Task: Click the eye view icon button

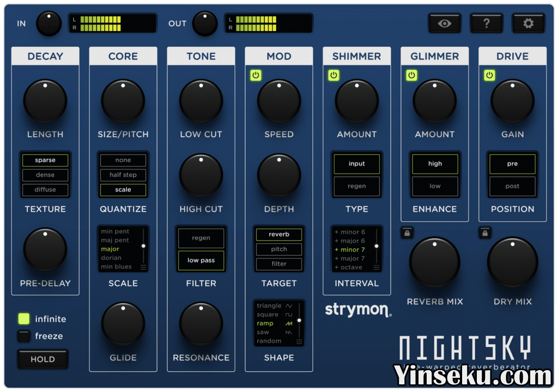Action: coord(445,23)
